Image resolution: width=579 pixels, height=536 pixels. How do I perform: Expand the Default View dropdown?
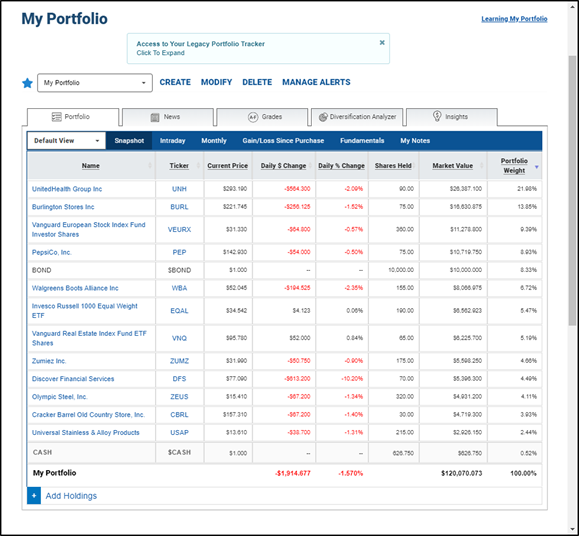click(x=66, y=141)
